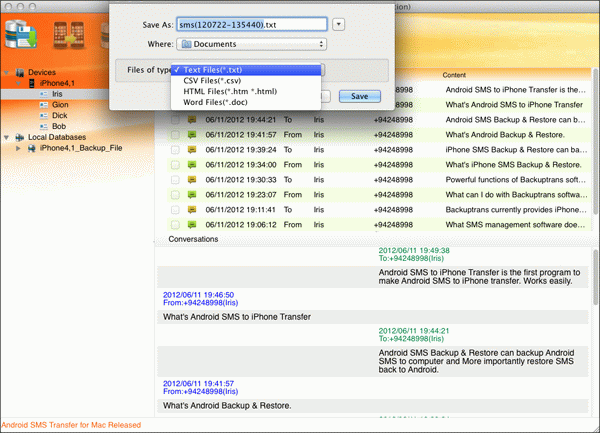The image size is (600, 433).
Task: Collapse the iPhone4,1 device node
Action: (x=18, y=83)
